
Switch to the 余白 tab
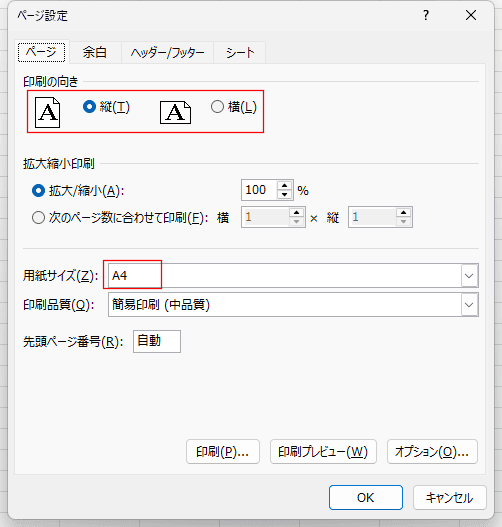tap(95, 52)
